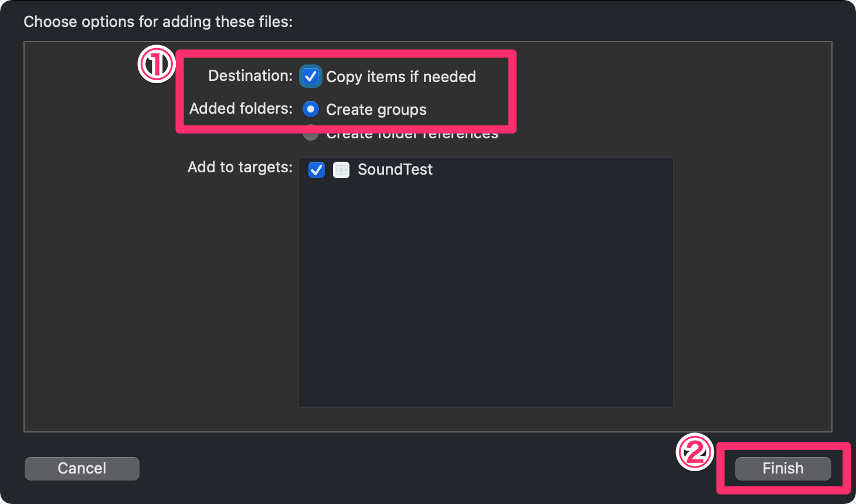Click the "Create groups" text label
The height and width of the screenshot is (504, 856).
tap(376, 110)
